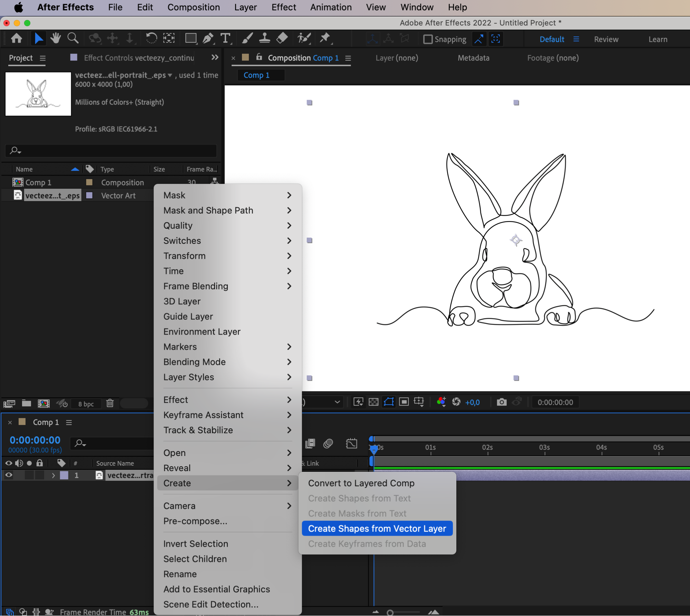Select the Rectangle shape tool
The width and height of the screenshot is (690, 616).
coord(191,38)
